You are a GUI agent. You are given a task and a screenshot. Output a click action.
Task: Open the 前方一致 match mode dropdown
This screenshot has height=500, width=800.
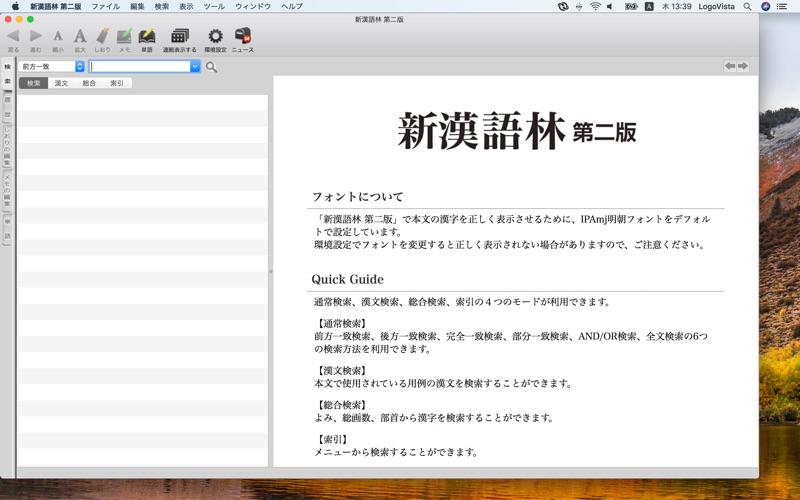coord(52,66)
